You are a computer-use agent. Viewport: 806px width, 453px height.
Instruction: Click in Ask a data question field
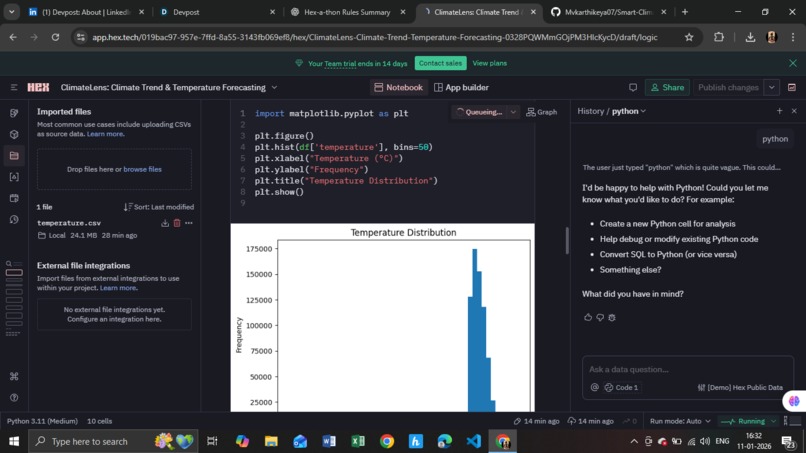point(688,369)
